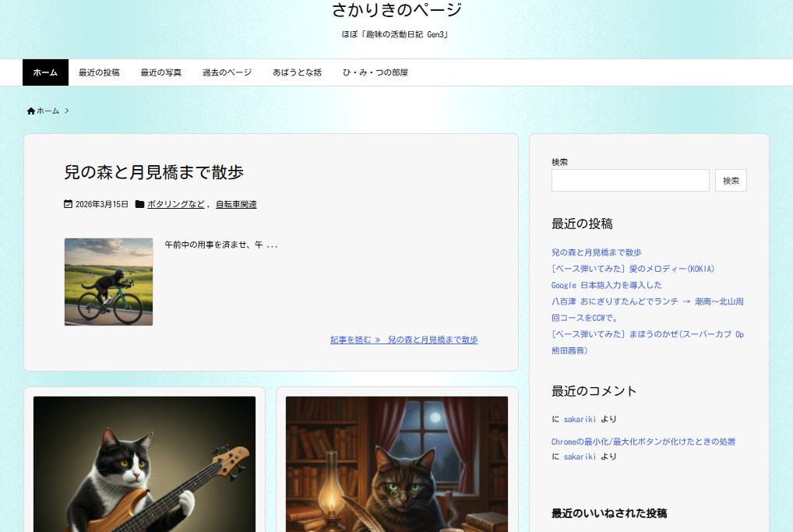Click the cat riding bicycle thumbnail
Image resolution: width=793 pixels, height=532 pixels.
click(x=108, y=282)
